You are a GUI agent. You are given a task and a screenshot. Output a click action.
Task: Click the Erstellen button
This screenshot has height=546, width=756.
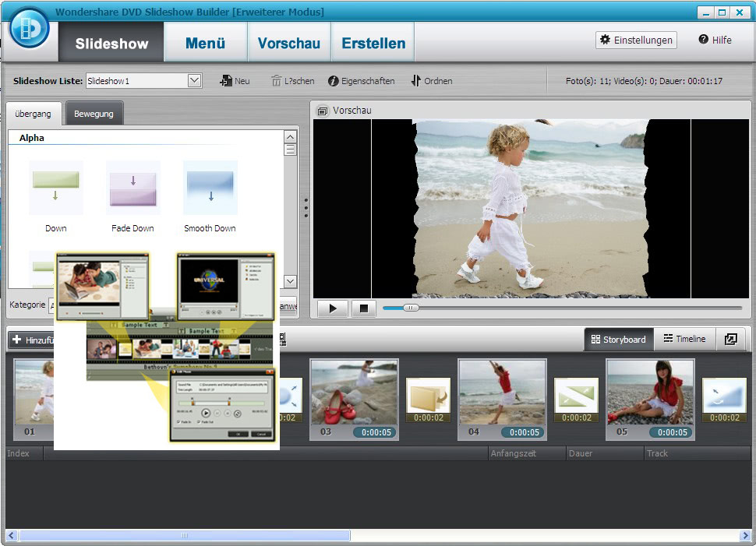click(372, 43)
